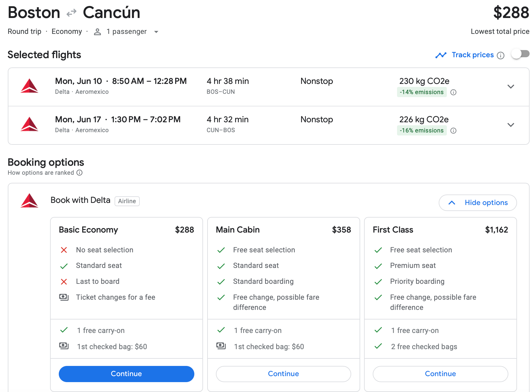Click the Track prices link text
532x392 pixels.
pos(473,55)
